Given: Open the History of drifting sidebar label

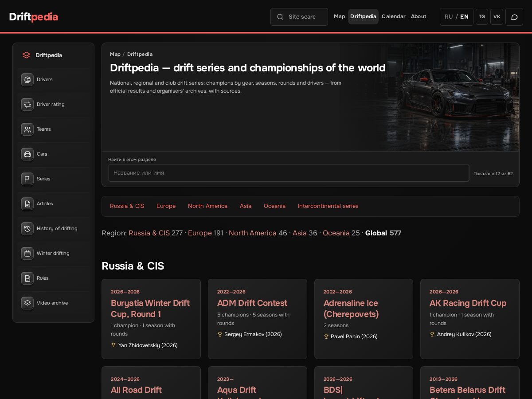Looking at the screenshot, I should [57, 229].
